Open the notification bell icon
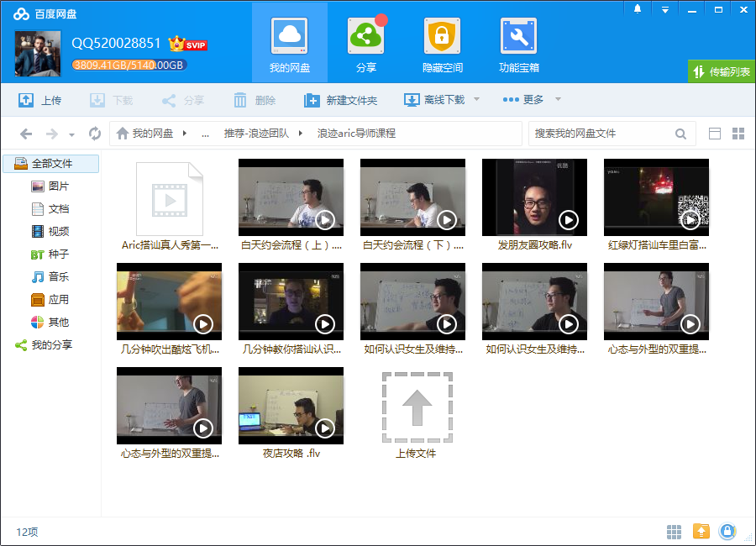 coord(638,9)
